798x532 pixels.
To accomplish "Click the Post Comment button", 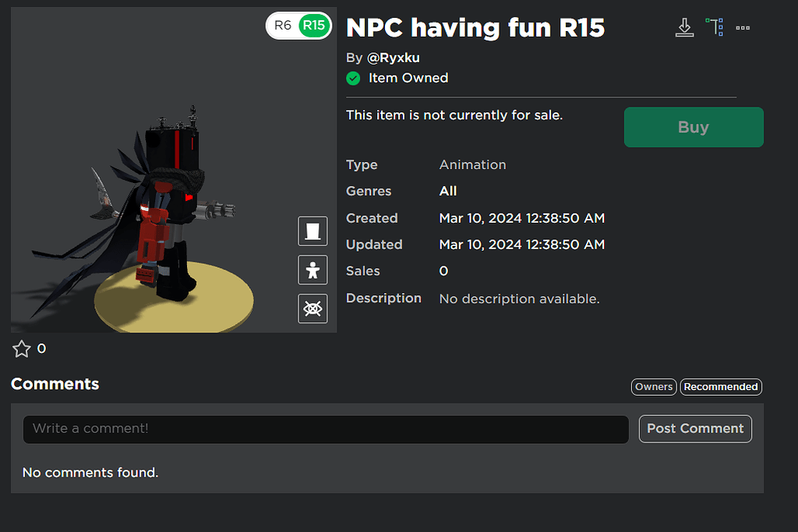I will coord(695,428).
